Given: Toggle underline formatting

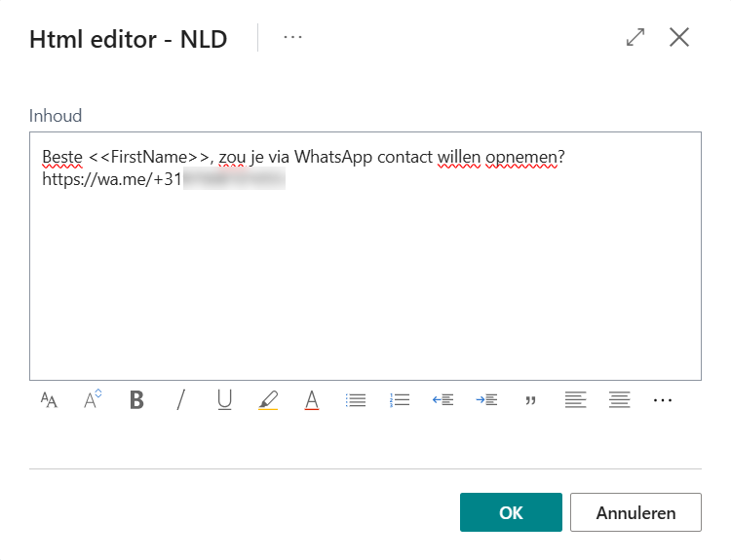Looking at the screenshot, I should pos(224,400).
